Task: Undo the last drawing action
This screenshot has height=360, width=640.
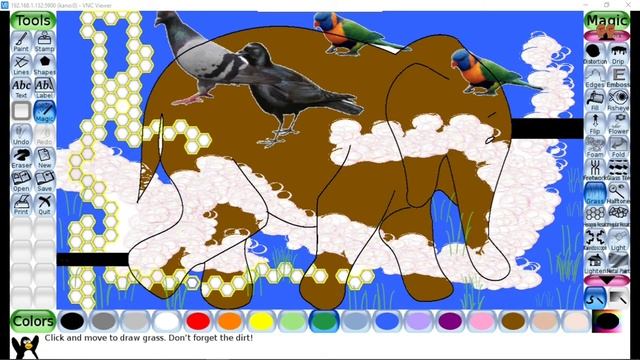Action: pyautogui.click(x=21, y=135)
